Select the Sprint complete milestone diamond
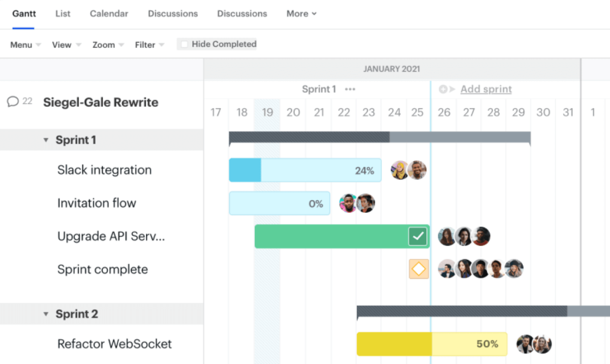Image resolution: width=610 pixels, height=364 pixels. (x=419, y=269)
